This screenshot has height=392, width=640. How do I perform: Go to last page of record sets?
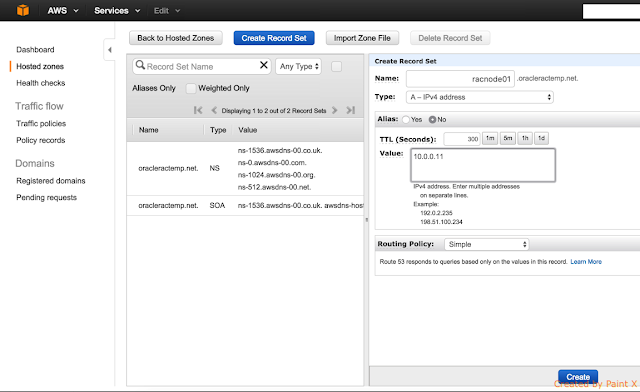[x=351, y=110]
